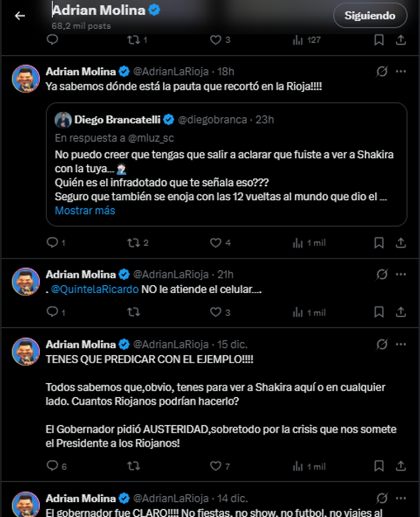Open Grok explain icon on 18h tweet
The image size is (420, 517).
click(383, 72)
